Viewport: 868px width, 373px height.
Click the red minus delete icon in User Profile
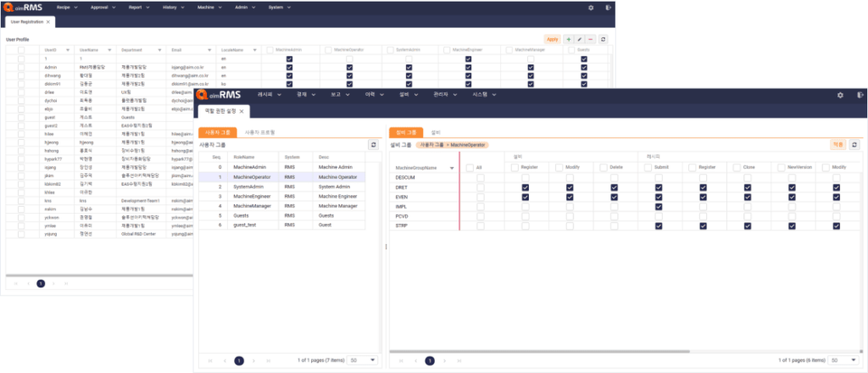coord(590,39)
